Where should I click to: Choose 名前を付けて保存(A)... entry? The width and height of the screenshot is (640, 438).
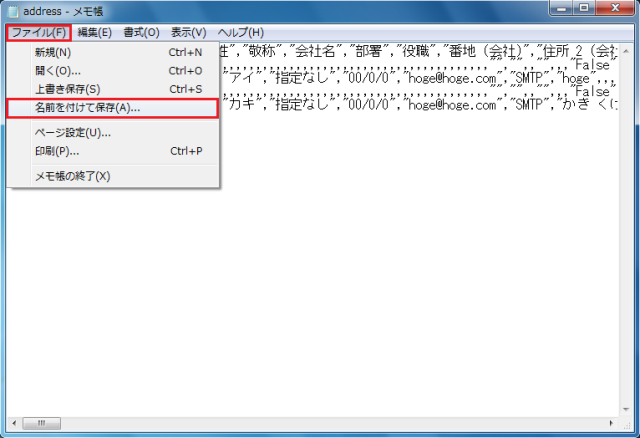pyautogui.click(x=113, y=108)
